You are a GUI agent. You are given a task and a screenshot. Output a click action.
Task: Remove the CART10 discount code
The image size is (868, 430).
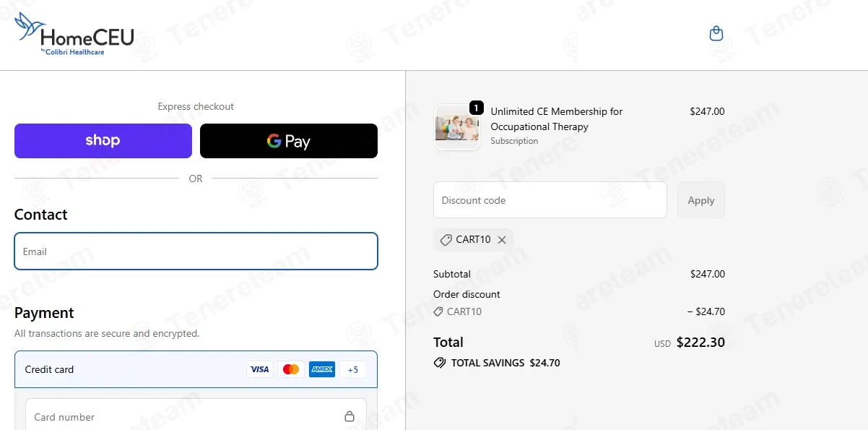pos(502,240)
